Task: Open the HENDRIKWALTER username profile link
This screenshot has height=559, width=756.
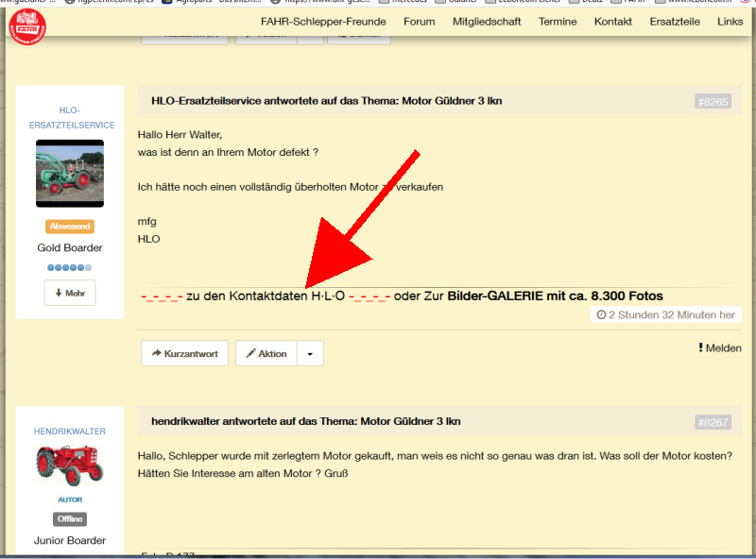Action: tap(70, 431)
